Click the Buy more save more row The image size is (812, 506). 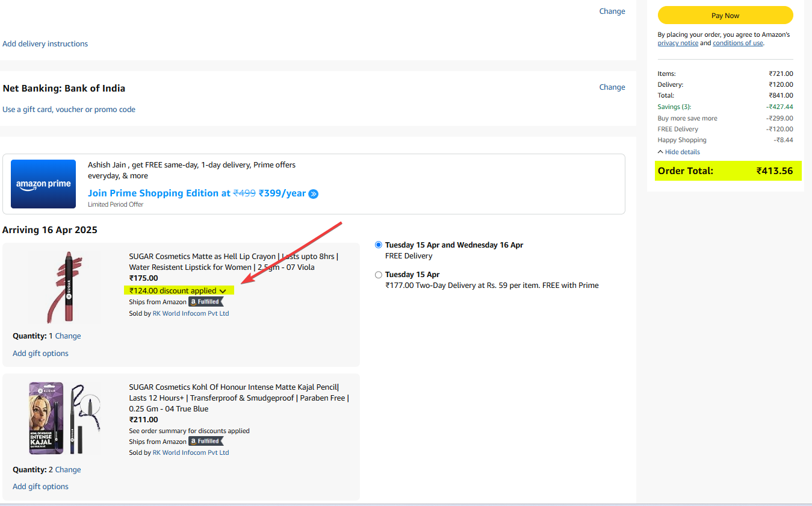point(725,118)
